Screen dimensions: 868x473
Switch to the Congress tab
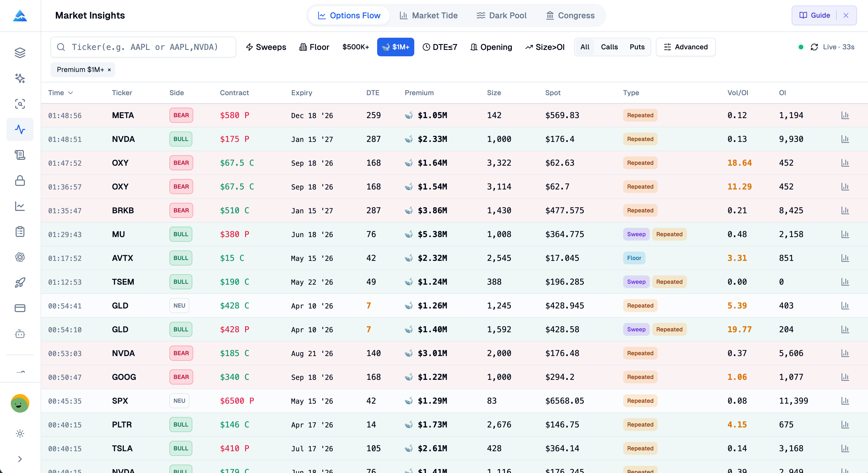(570, 15)
